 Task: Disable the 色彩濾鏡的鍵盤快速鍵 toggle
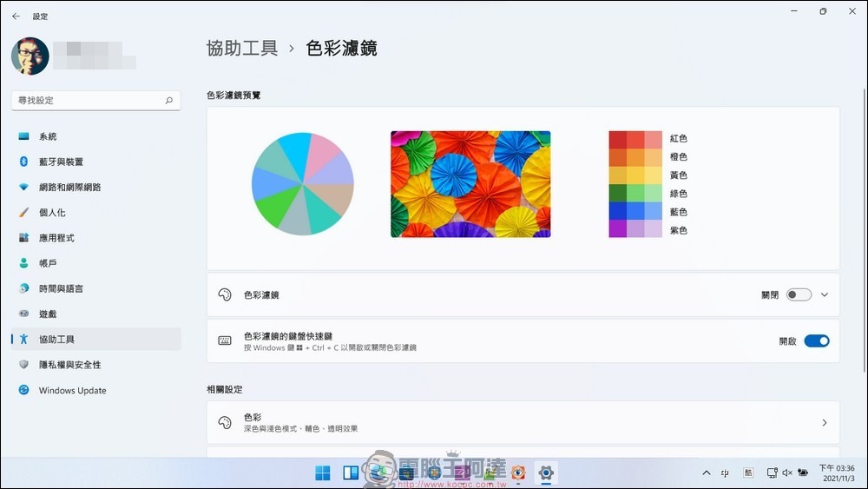coord(816,341)
